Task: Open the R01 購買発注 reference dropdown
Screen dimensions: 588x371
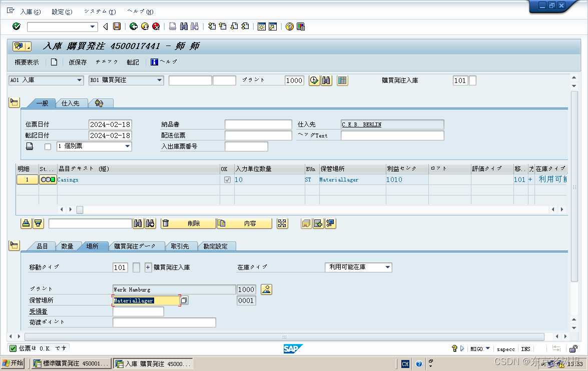Action: pyautogui.click(x=159, y=80)
